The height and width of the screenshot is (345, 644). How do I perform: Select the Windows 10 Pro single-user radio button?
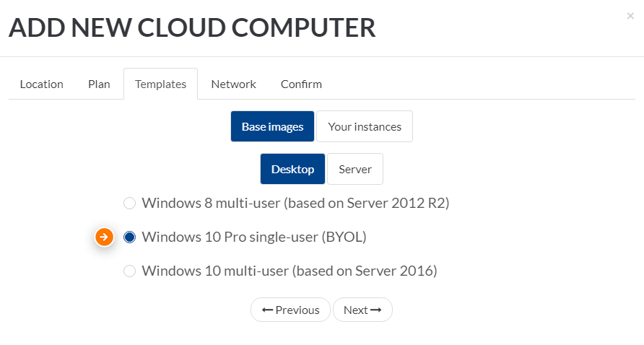(x=129, y=237)
